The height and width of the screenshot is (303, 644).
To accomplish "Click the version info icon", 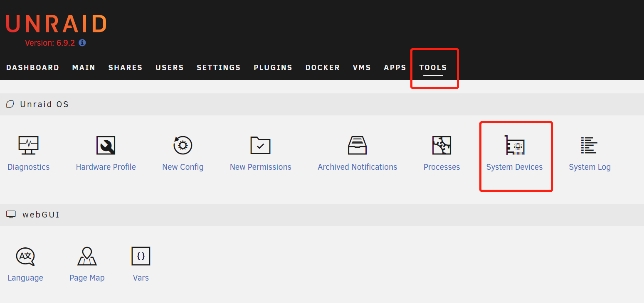I will coord(82,43).
